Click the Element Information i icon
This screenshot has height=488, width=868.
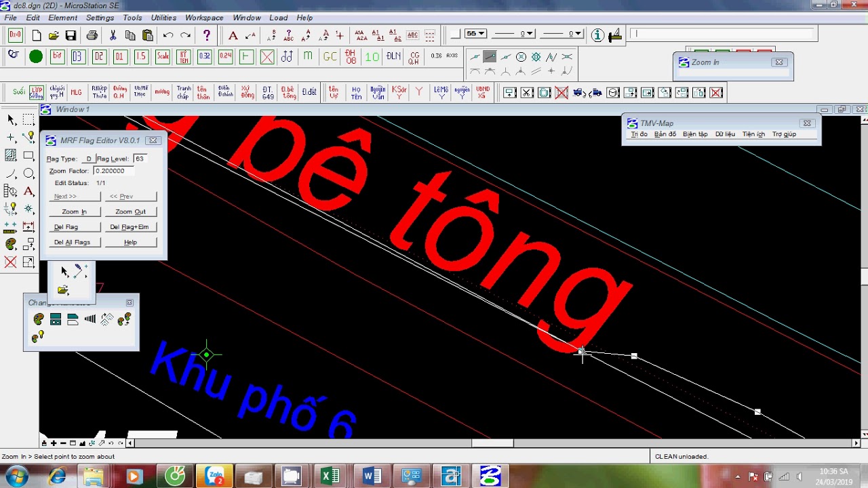[x=597, y=35]
